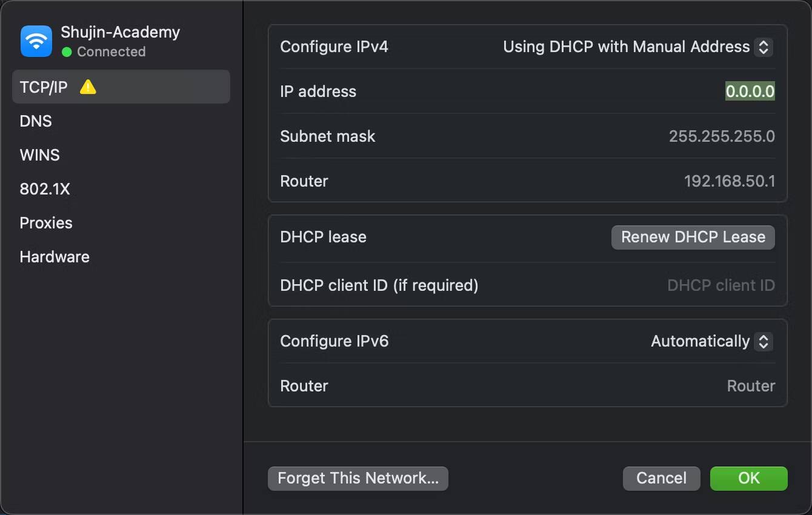Click the Renew DHCP Lease button

click(693, 237)
